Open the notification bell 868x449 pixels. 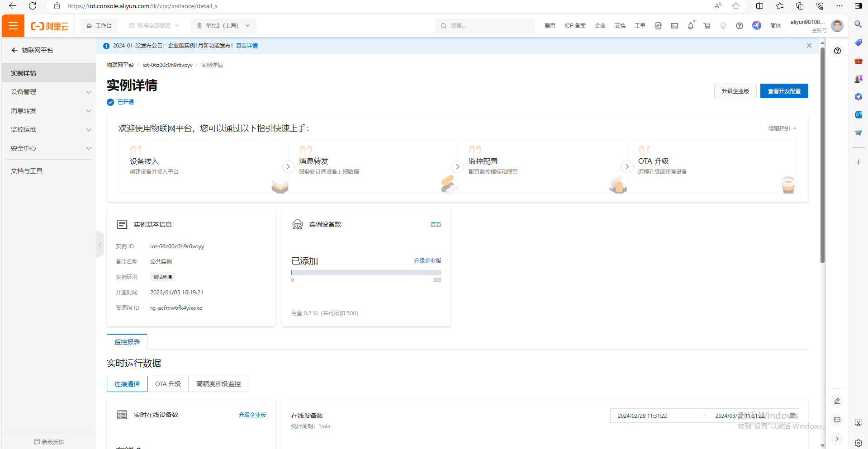(x=691, y=26)
